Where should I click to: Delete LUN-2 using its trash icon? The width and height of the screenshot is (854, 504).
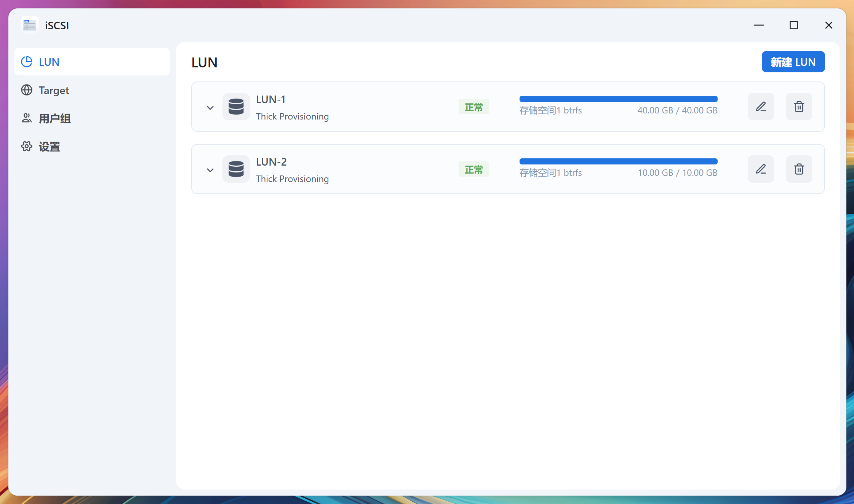[799, 169]
